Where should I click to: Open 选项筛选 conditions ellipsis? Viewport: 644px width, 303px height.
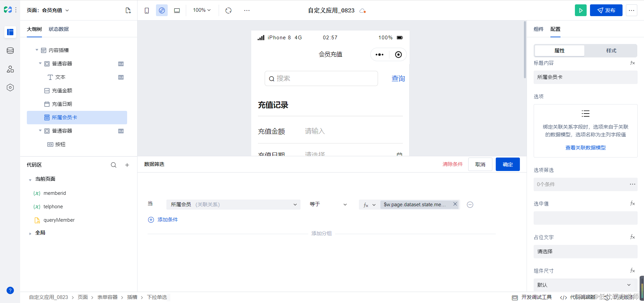[632, 184]
